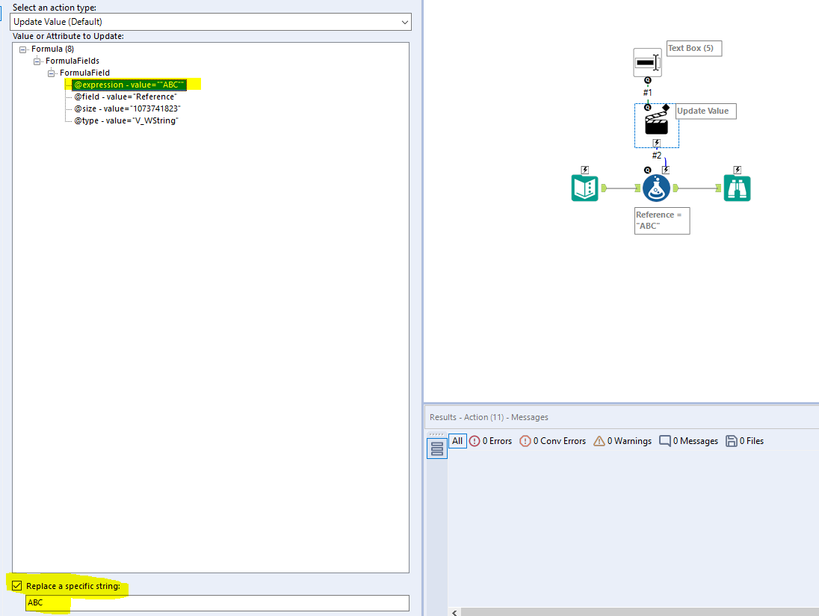Select the Formula flask tool icon
The image size is (819, 616).
[656, 188]
